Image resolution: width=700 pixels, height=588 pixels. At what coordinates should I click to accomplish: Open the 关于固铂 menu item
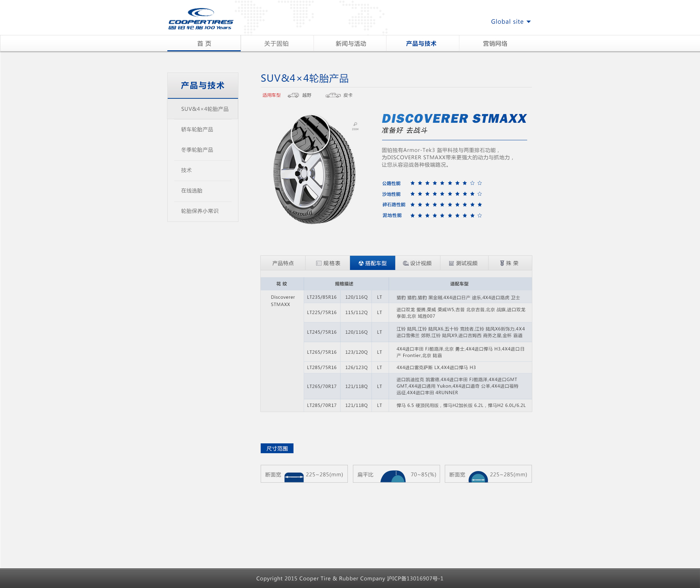276,43
